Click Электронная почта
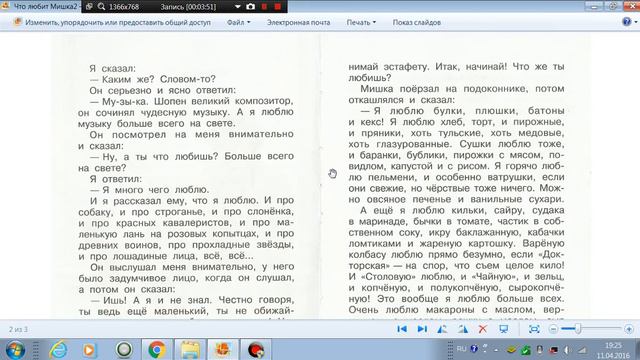The image size is (640, 360). pos(298,22)
